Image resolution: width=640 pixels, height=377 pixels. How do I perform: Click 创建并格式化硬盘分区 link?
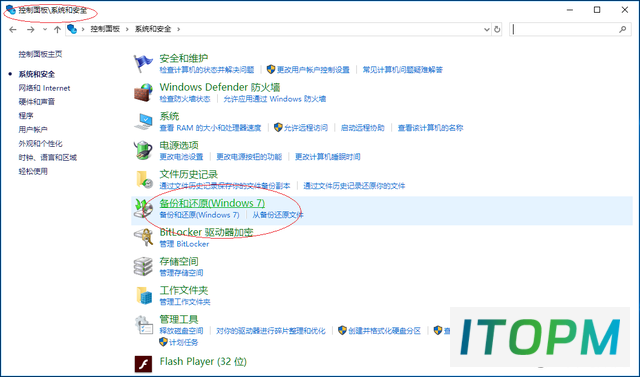[x=384, y=330]
